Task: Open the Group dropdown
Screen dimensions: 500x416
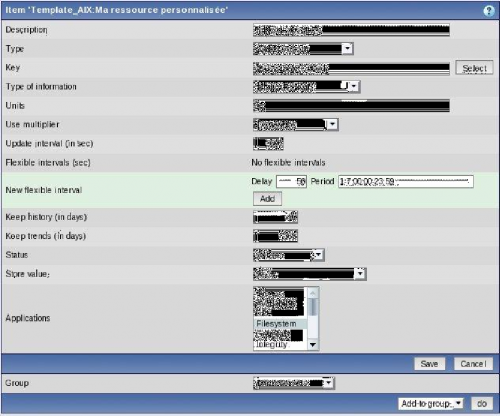Action: coord(294,383)
